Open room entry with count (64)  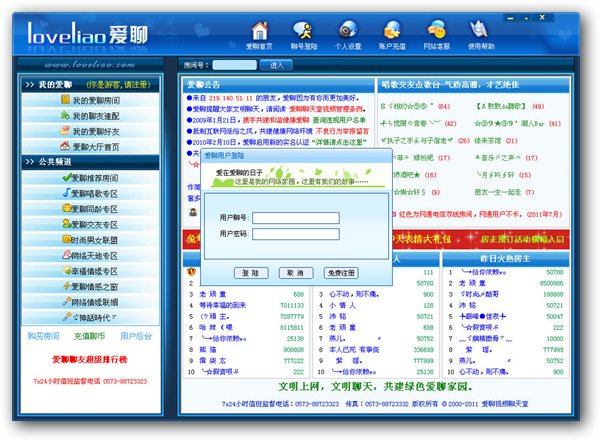coord(415,106)
